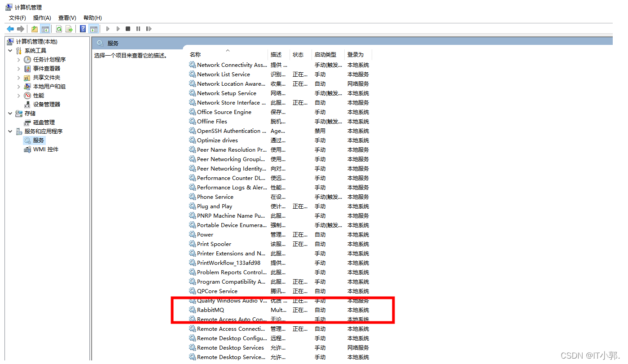Expand the 事件查看器 node arrow

(18, 69)
